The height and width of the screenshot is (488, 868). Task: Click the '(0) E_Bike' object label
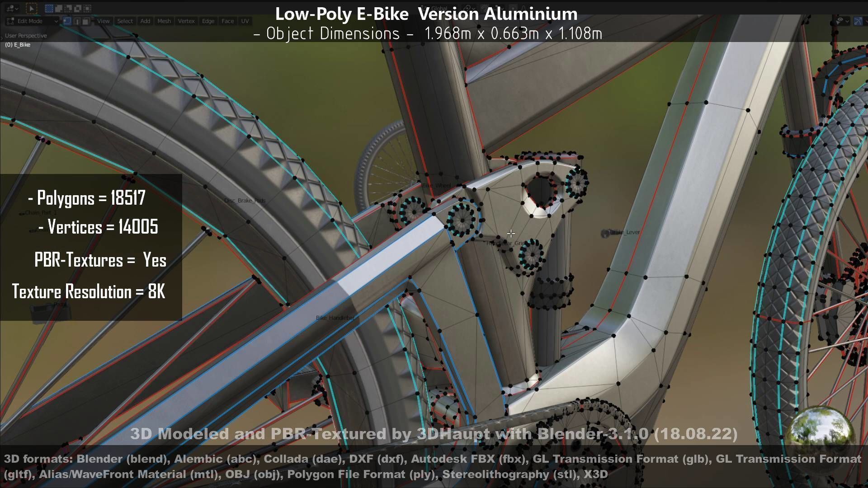18,45
